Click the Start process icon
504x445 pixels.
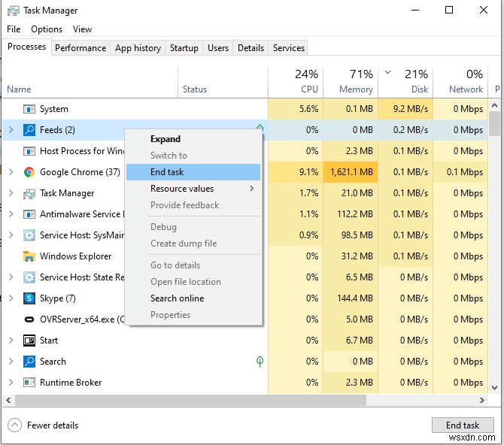coord(29,341)
